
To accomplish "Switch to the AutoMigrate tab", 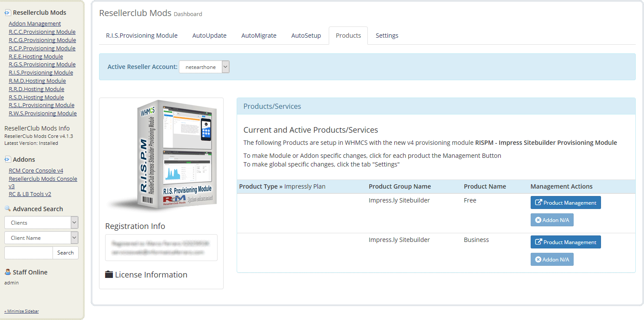I will pos(259,36).
